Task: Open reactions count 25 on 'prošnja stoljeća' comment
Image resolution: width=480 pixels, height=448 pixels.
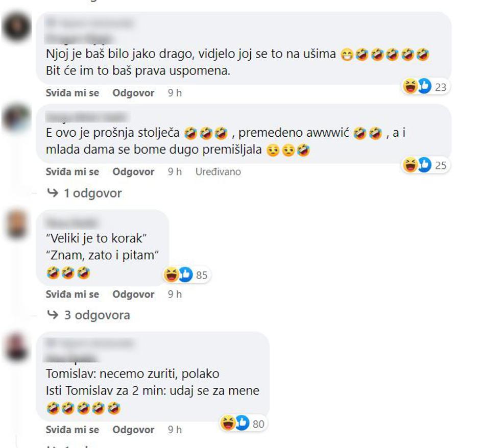Action: coord(425,165)
